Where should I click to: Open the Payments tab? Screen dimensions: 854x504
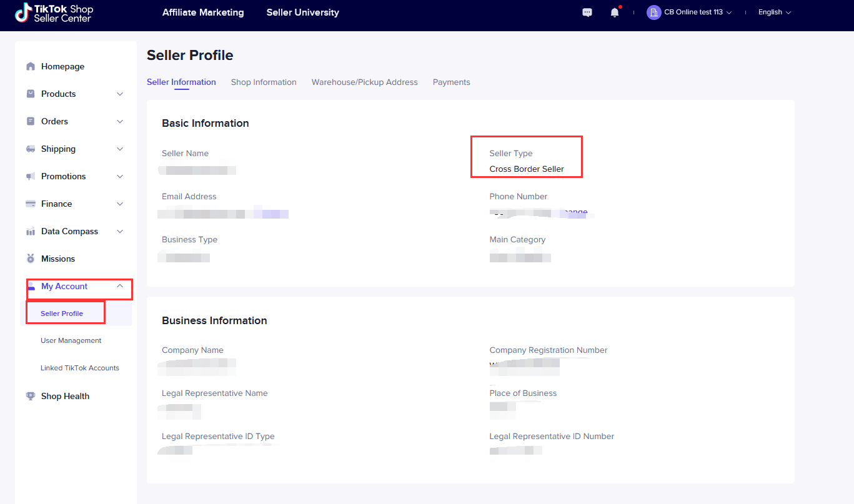[x=452, y=82]
